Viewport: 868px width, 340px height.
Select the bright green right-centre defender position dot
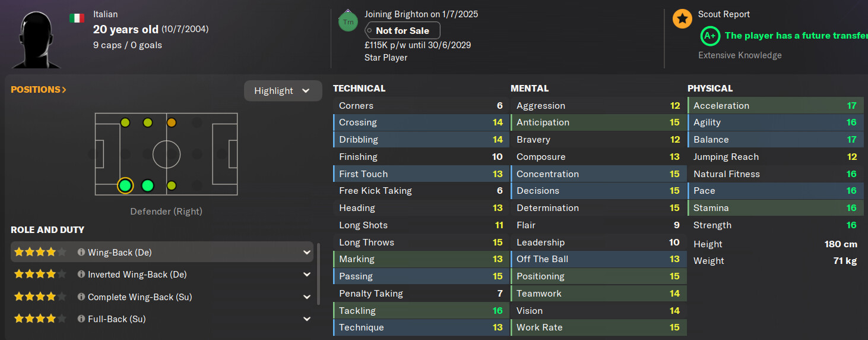(x=148, y=185)
